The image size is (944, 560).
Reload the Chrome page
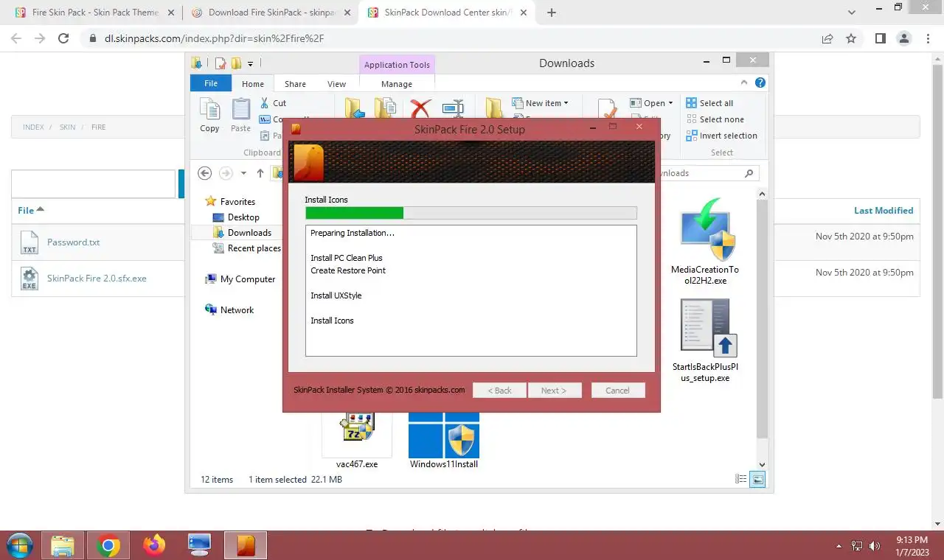63,38
